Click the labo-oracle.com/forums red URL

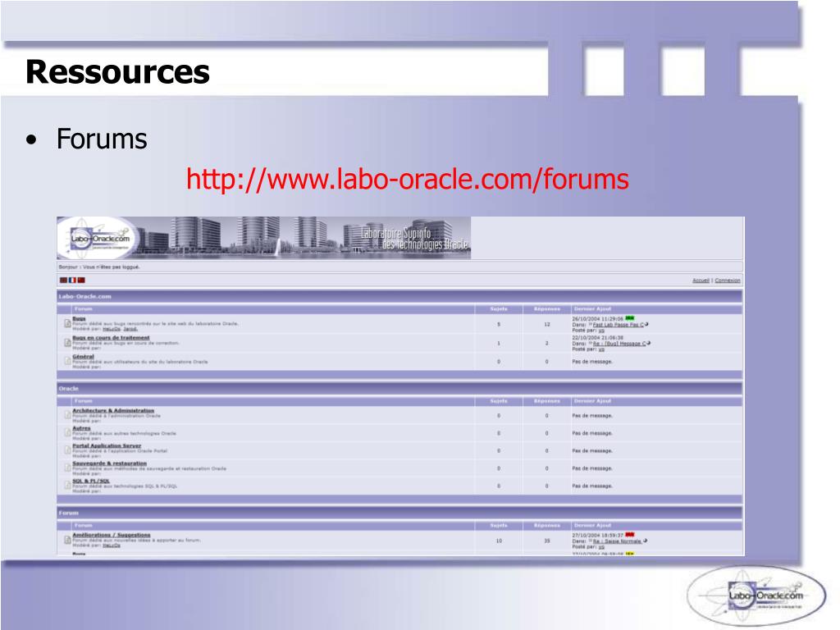(x=407, y=179)
